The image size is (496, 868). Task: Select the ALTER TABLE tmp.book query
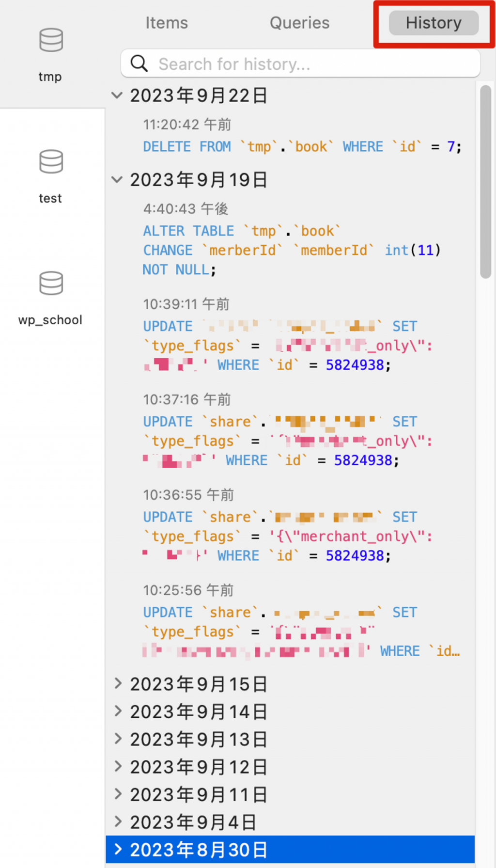click(292, 250)
